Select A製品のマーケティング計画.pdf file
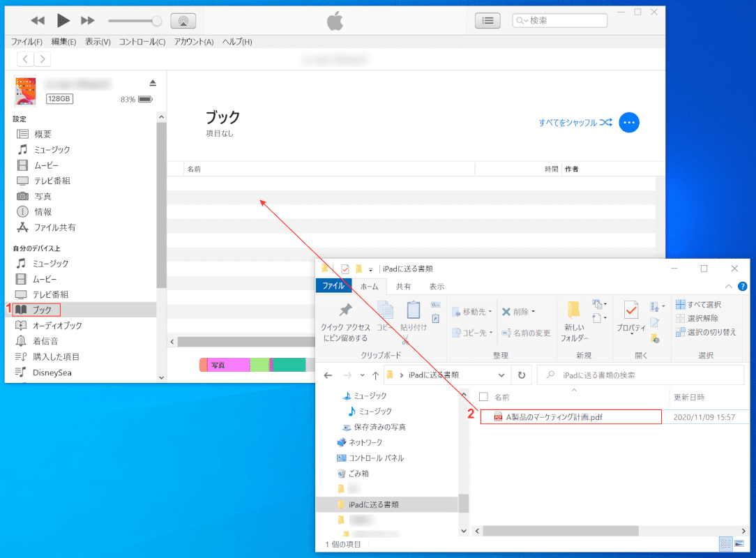 tap(571, 417)
